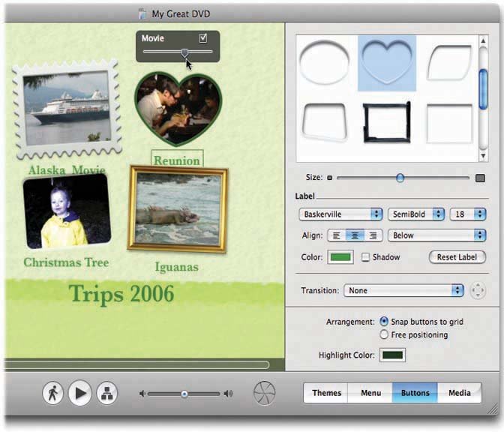Viewport: 504px width, 432px height.
Task: Click the align right icon
Action: (372, 235)
